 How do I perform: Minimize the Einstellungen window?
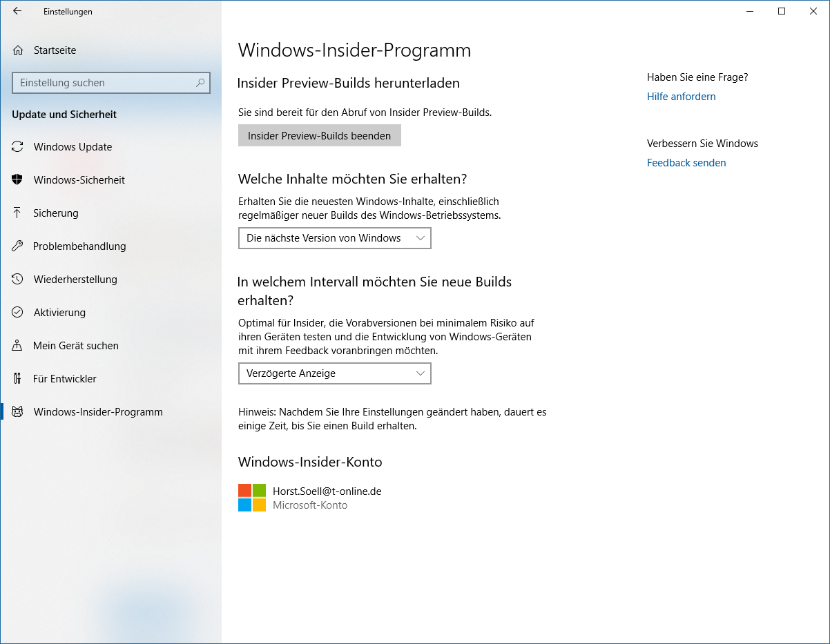tap(750, 11)
